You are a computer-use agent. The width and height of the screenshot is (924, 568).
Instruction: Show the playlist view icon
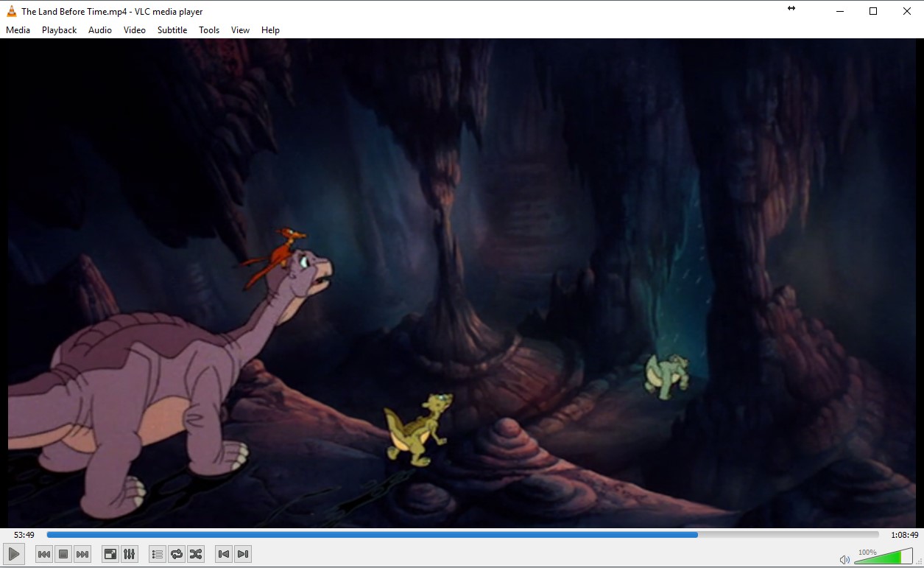tap(157, 554)
